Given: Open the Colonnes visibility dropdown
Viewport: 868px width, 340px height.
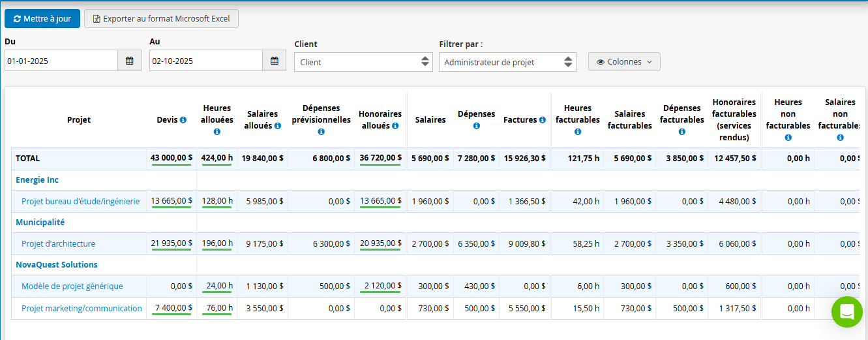Looking at the screenshot, I should (x=624, y=62).
